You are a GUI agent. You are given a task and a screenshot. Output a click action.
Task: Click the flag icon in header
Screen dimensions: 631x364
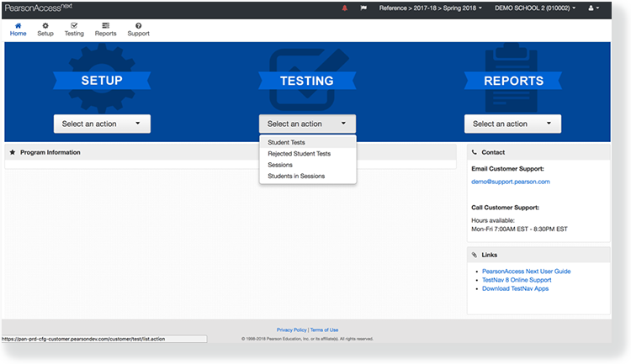(363, 8)
